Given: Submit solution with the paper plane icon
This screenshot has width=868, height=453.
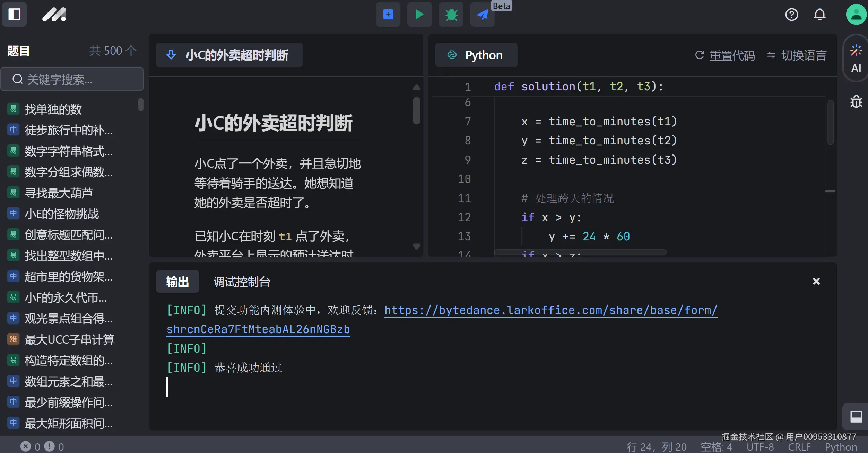Looking at the screenshot, I should click(482, 14).
